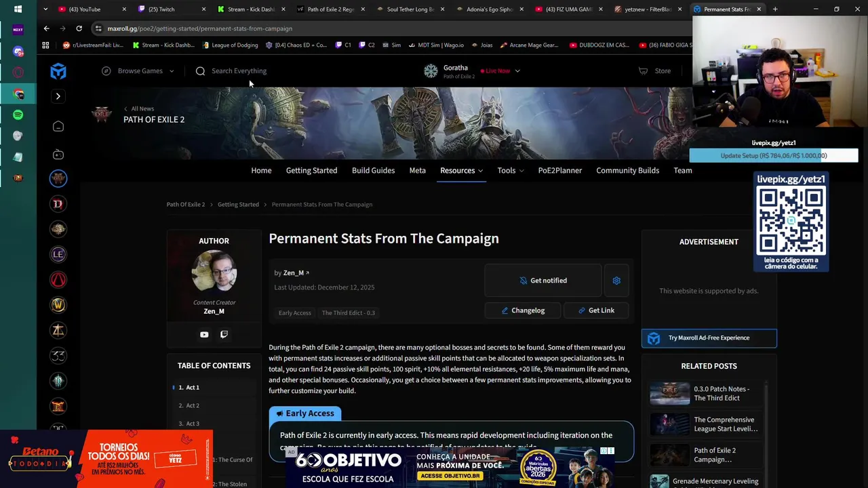
Task: Open author Zen_M profile link
Action: pos(296,272)
